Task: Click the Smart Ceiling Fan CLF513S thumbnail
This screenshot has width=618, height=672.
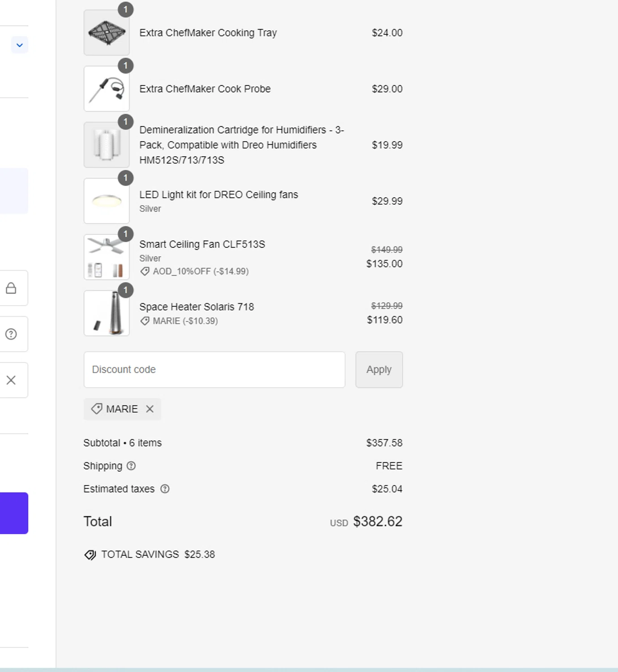Action: (107, 257)
